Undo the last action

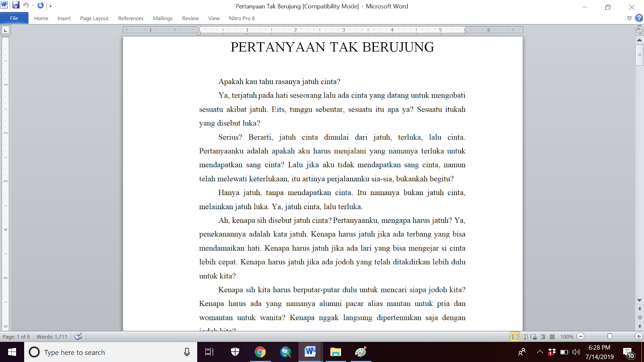coord(25,5)
